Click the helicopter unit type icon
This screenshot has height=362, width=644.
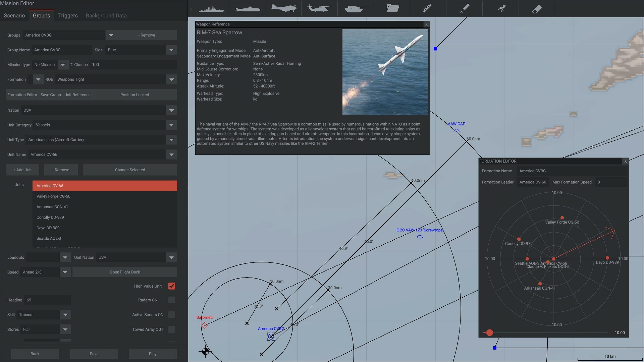coord(319,8)
